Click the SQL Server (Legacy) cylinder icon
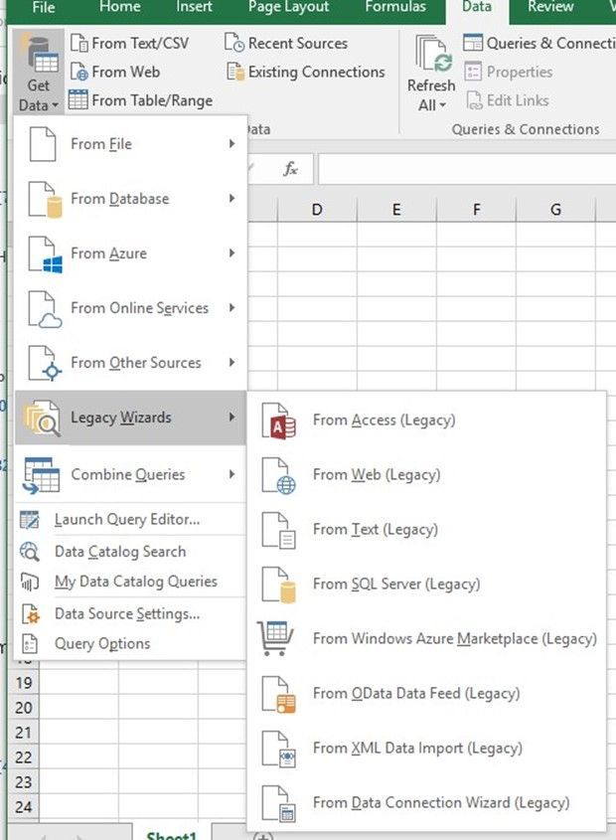 pos(278,585)
